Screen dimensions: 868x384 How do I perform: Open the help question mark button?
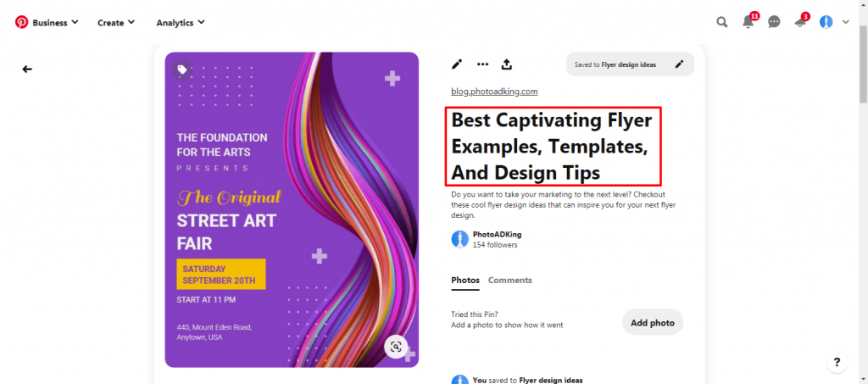click(x=837, y=363)
